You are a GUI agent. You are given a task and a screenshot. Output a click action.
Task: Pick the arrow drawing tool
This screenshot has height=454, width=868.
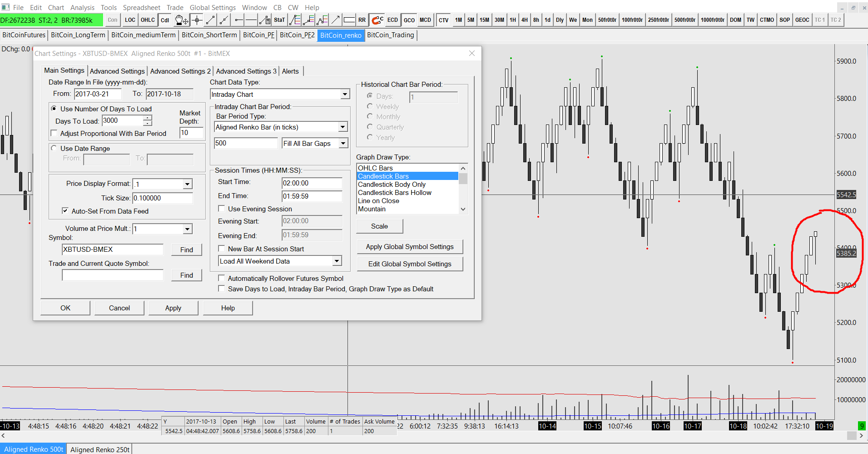pos(336,20)
